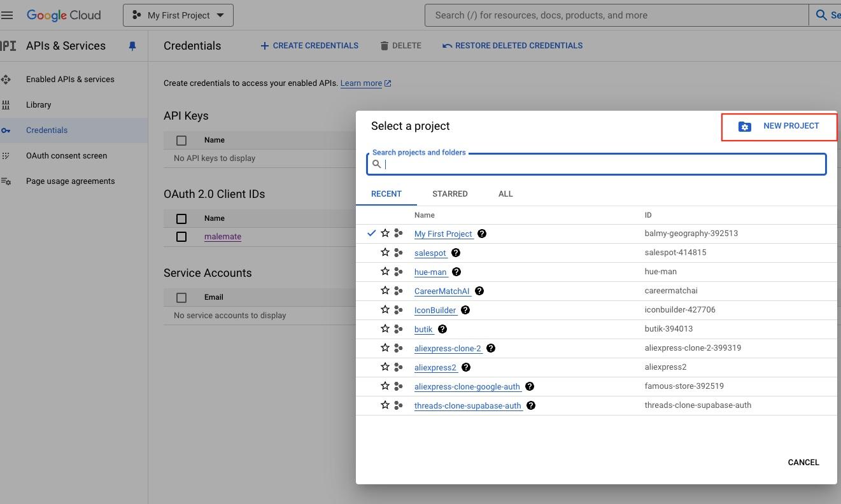
Task: Click the Delete trash icon in toolbar
Action: click(384, 45)
